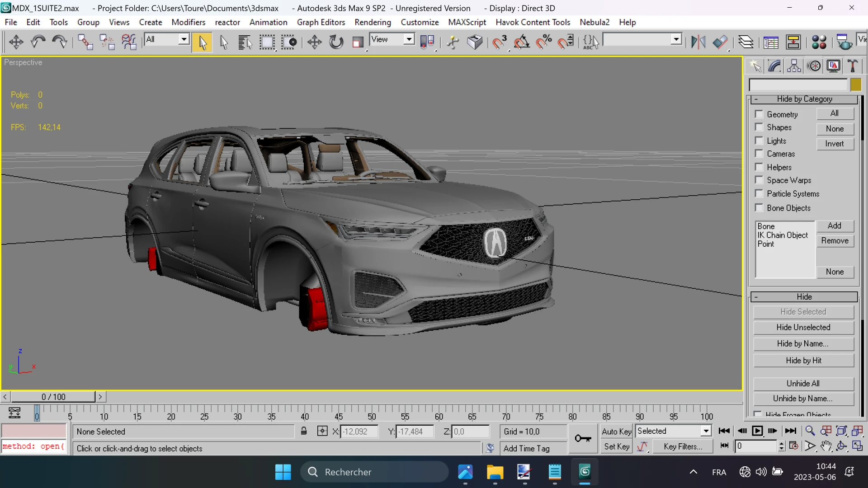Screen dimensions: 868x488
Task: Click the Play Animation button
Action: tap(757, 431)
